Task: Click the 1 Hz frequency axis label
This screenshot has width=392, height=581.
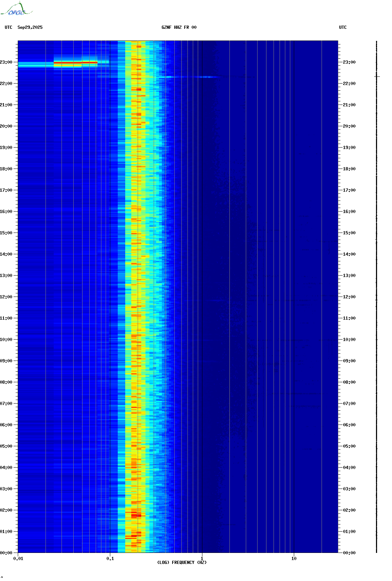Action: click(202, 559)
